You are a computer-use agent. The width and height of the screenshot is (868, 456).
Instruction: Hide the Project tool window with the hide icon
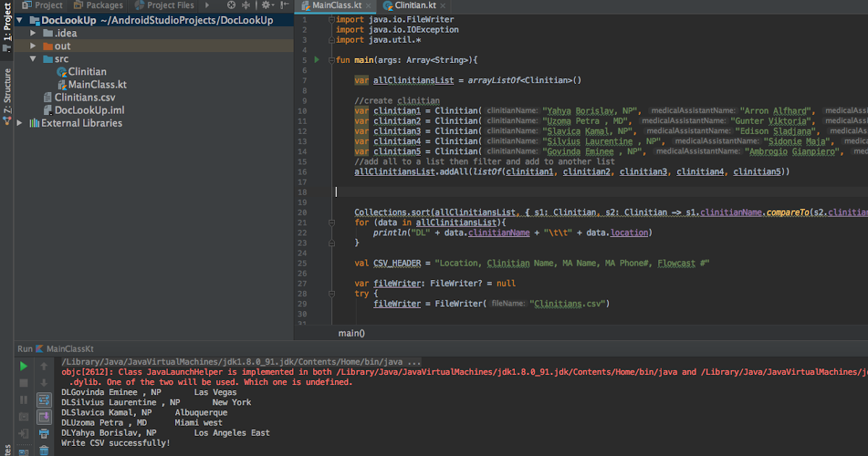coord(285,5)
